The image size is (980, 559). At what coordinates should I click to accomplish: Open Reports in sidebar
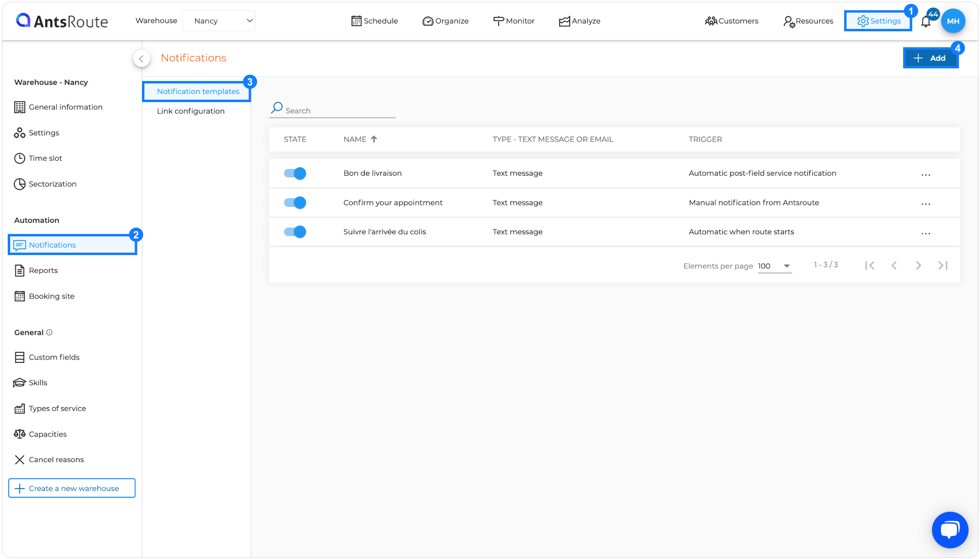point(36,271)
